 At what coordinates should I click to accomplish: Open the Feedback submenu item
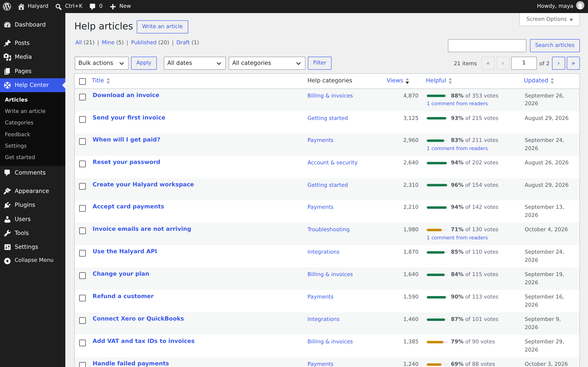18,134
